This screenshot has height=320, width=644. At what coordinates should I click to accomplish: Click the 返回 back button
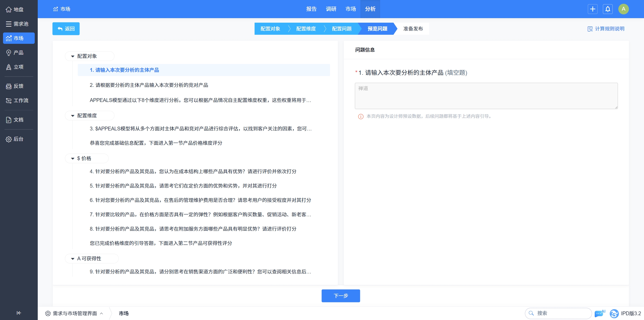point(66,29)
